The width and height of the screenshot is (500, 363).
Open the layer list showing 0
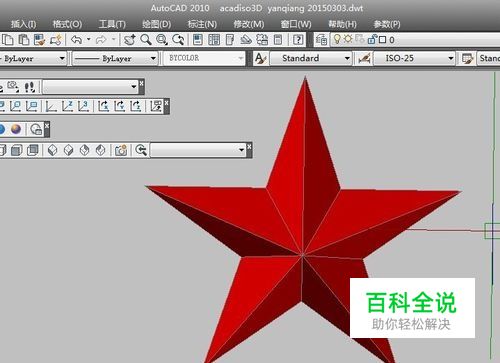click(x=415, y=40)
